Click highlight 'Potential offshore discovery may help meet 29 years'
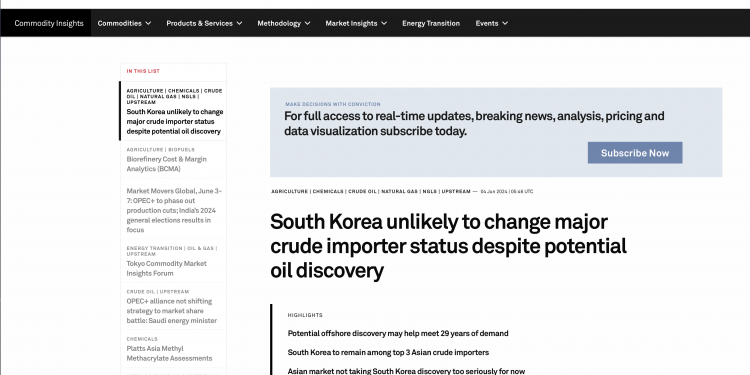The width and height of the screenshot is (750, 375). point(398,333)
